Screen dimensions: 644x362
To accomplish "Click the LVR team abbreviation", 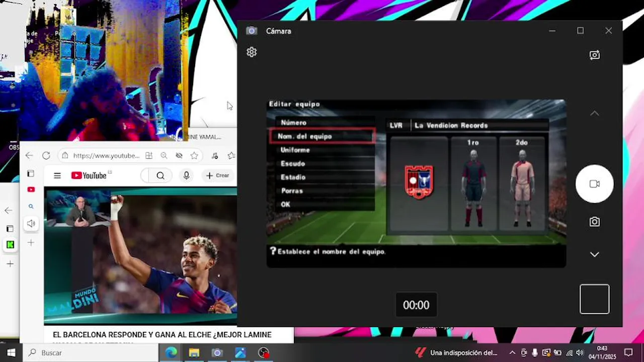I will 396,126.
